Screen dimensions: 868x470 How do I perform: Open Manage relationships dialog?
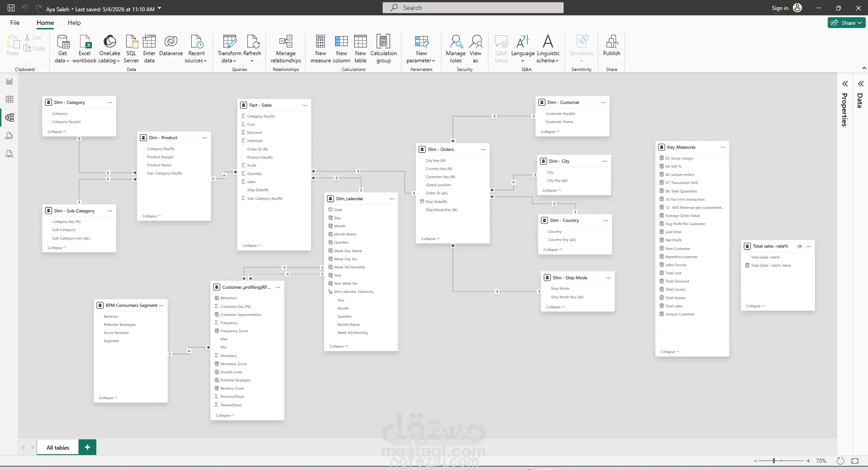[286, 49]
